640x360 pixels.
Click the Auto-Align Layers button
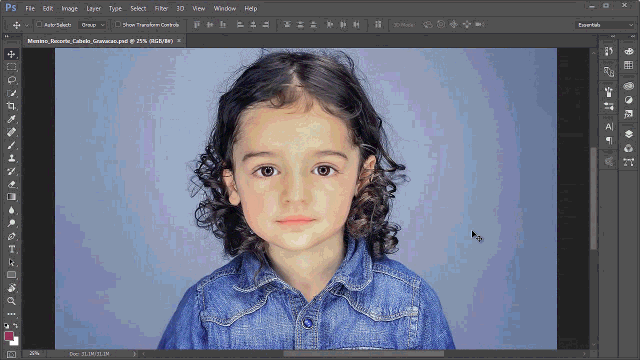pos(378,25)
